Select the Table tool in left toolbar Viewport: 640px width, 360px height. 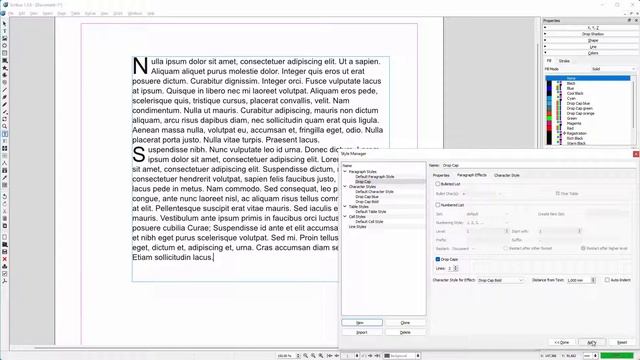pos(4,53)
